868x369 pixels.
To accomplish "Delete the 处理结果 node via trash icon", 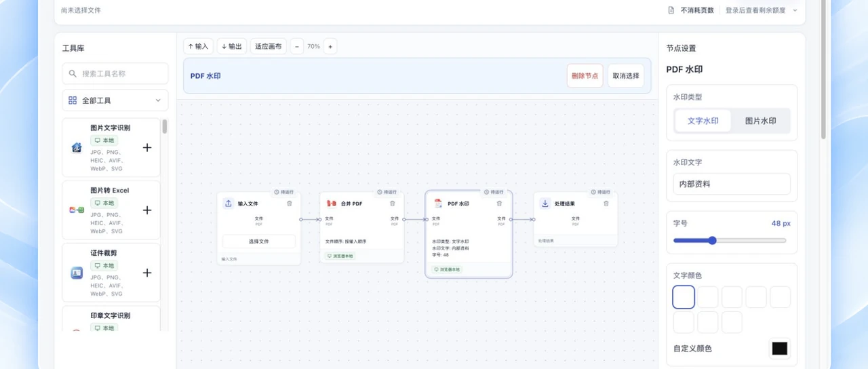I will pos(606,203).
